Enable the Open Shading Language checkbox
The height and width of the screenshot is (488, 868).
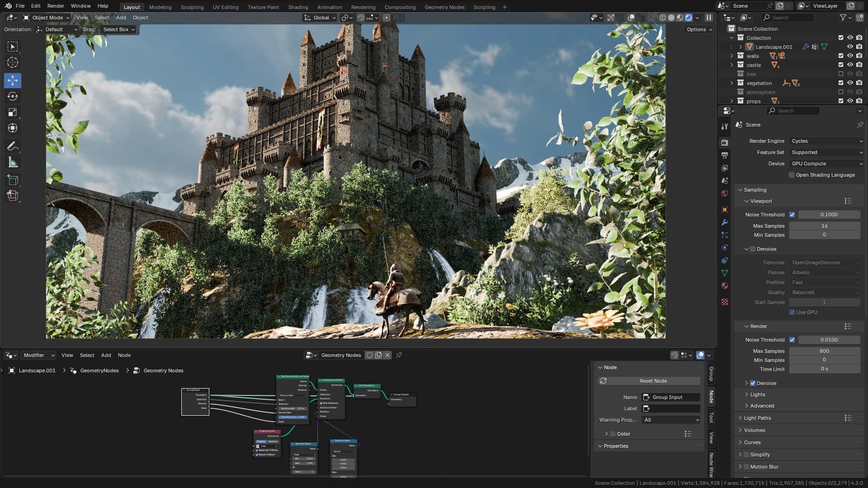792,175
